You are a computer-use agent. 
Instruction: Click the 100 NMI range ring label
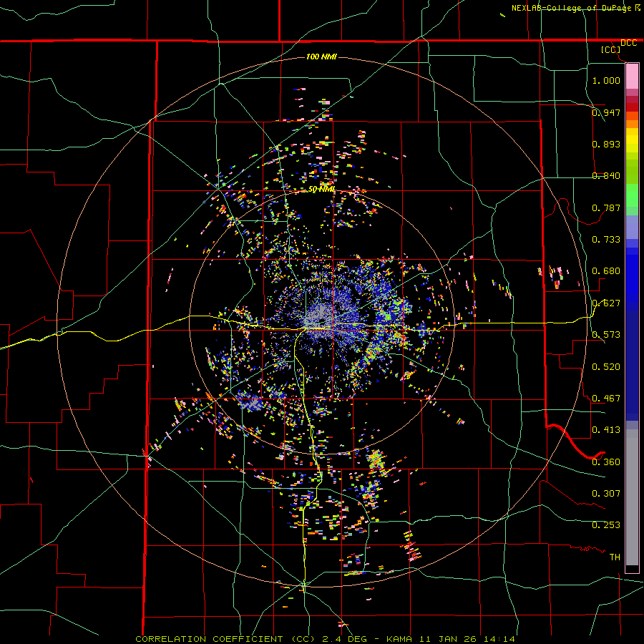pos(321,57)
